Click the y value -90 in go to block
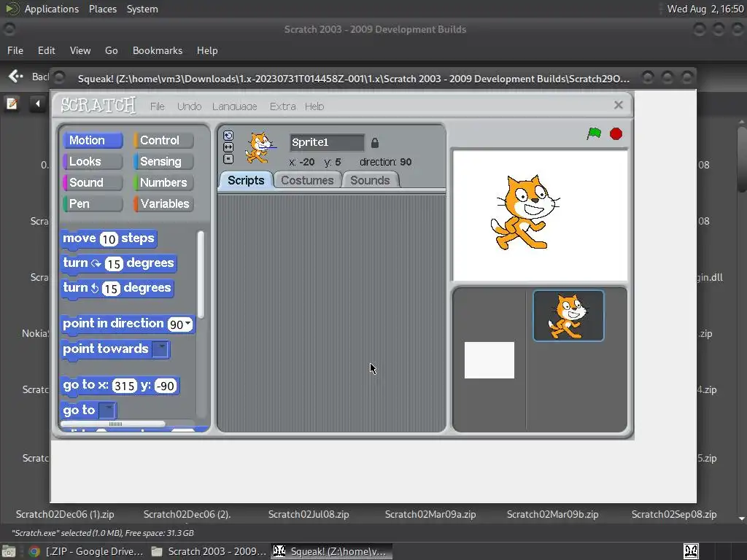The image size is (747, 560). tap(166, 386)
